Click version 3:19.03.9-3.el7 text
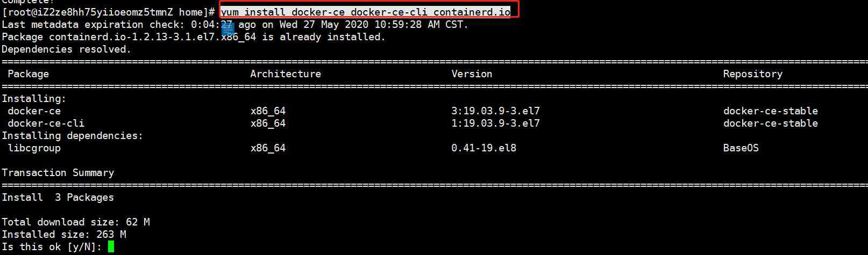This screenshot has height=255, width=868. point(495,111)
